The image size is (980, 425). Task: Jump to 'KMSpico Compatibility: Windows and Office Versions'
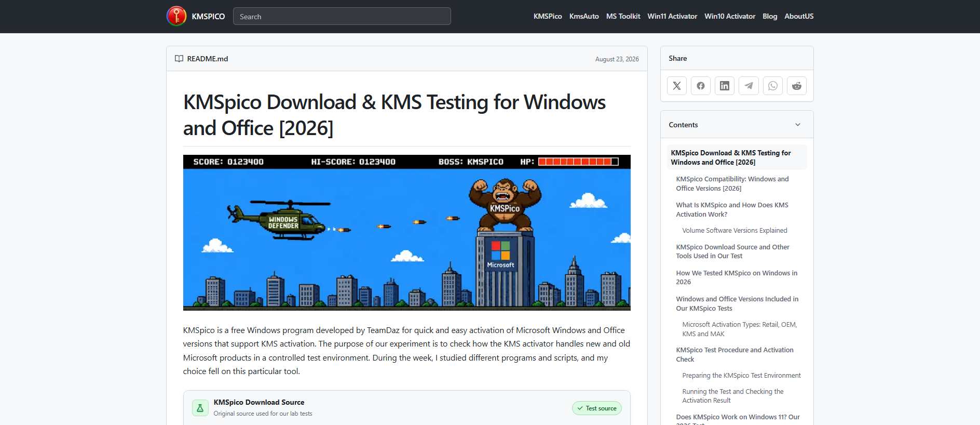click(x=732, y=183)
